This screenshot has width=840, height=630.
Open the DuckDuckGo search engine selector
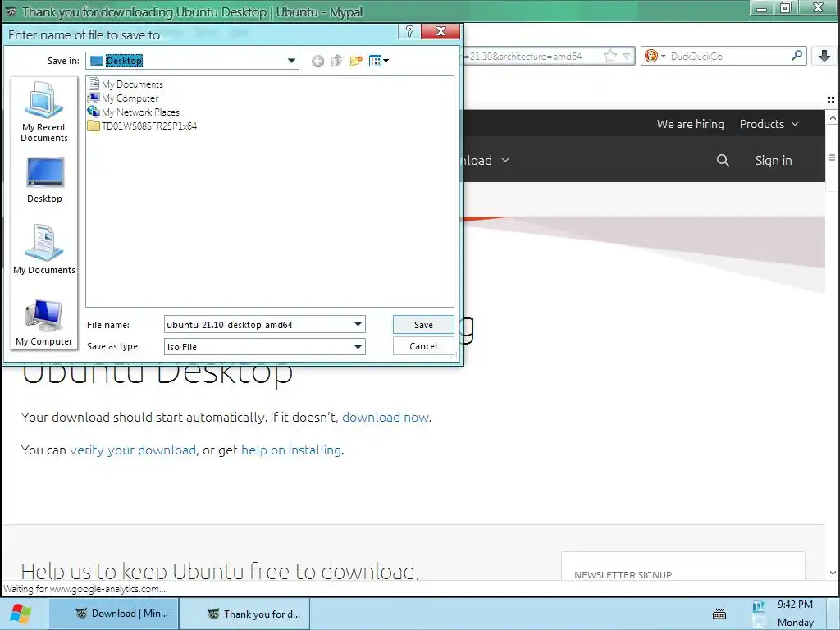[x=655, y=56]
